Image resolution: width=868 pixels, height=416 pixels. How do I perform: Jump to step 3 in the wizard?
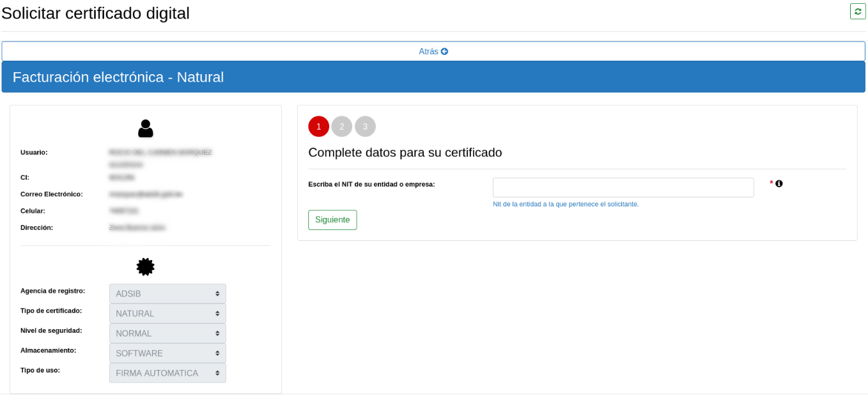pyautogui.click(x=365, y=127)
